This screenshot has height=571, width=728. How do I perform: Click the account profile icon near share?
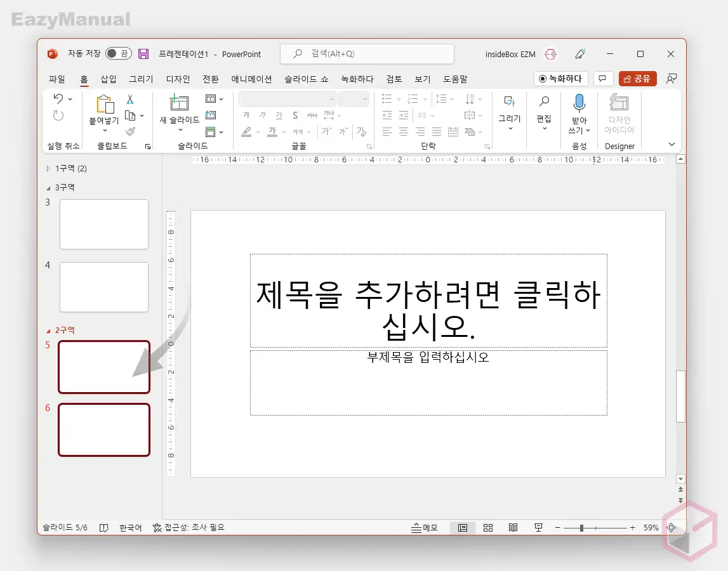click(x=671, y=79)
